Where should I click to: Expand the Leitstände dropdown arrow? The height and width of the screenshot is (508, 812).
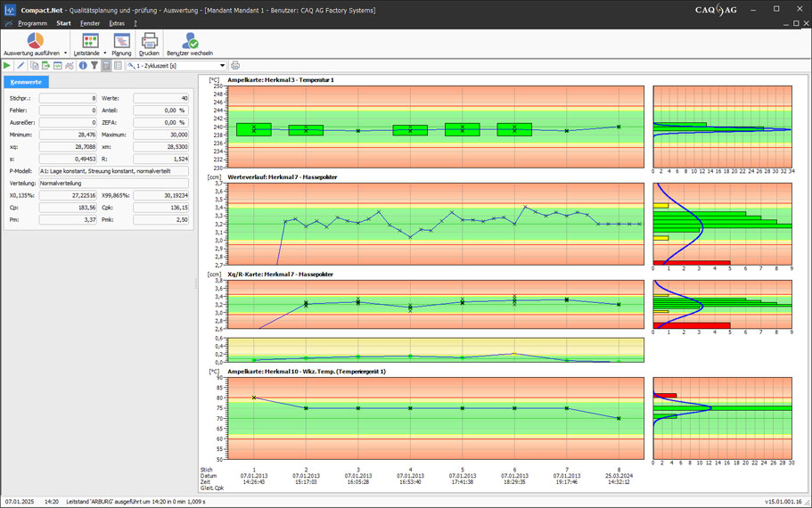click(105, 53)
